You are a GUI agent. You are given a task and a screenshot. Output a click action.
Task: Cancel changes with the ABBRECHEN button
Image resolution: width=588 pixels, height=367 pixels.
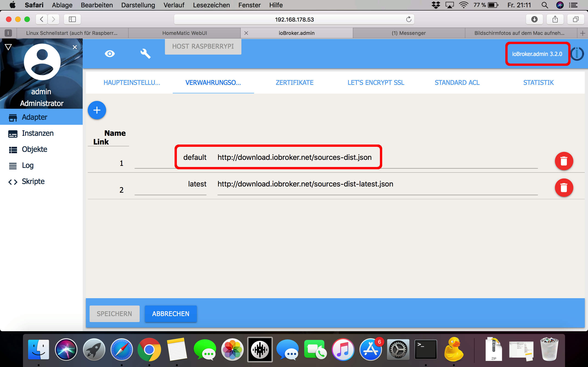coord(171,314)
